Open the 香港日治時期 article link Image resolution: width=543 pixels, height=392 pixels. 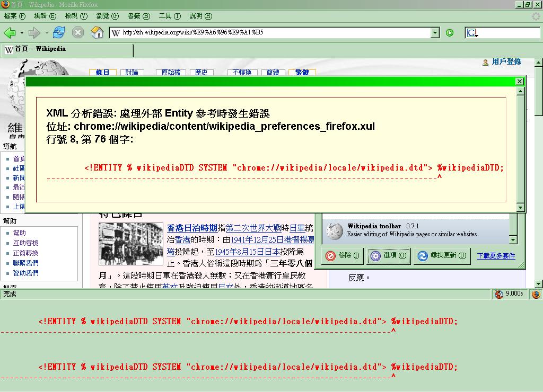coord(192,228)
